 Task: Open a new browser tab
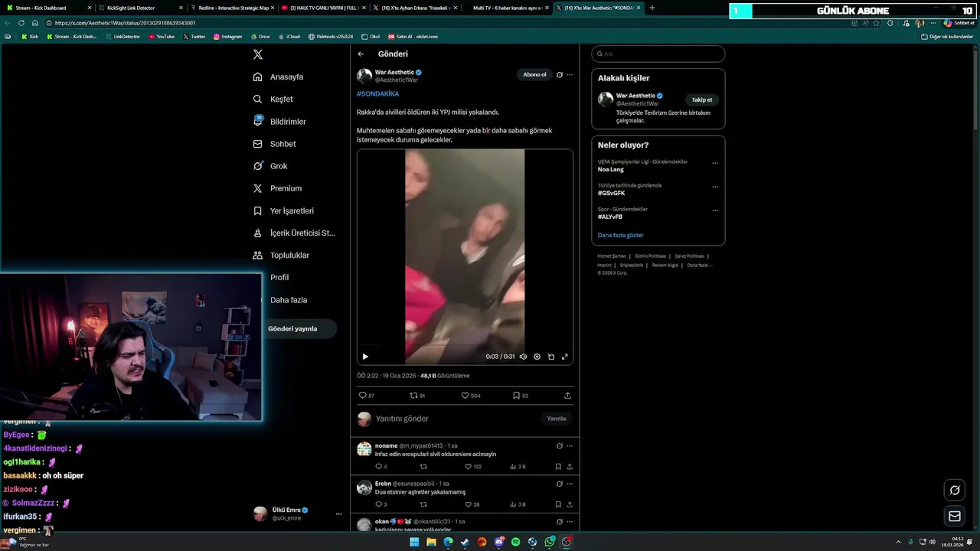point(652,8)
